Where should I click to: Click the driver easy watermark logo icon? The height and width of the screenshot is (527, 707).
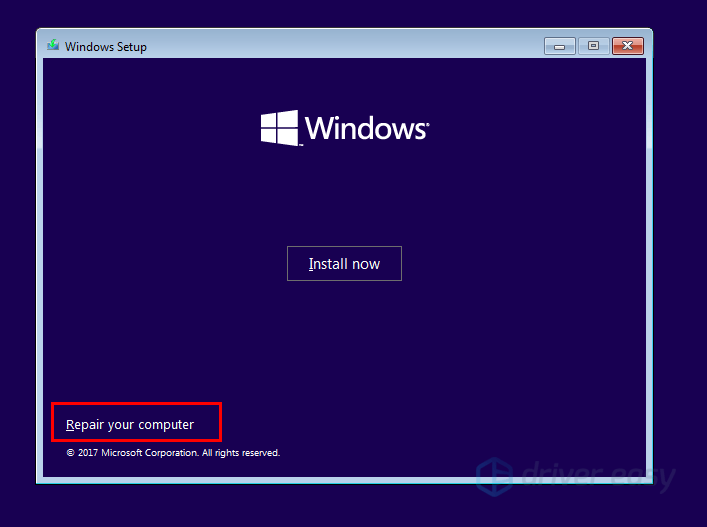496,474
